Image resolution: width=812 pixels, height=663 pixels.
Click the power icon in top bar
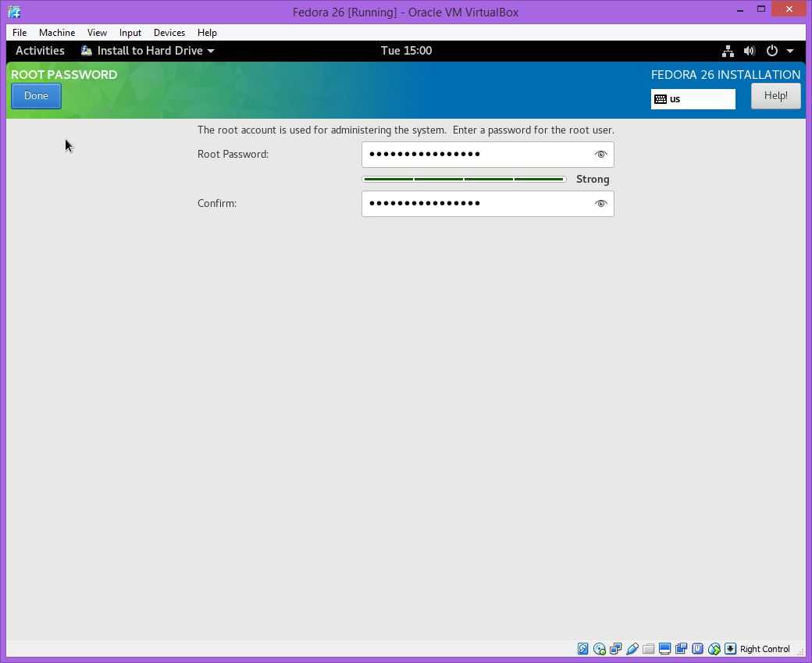click(771, 51)
